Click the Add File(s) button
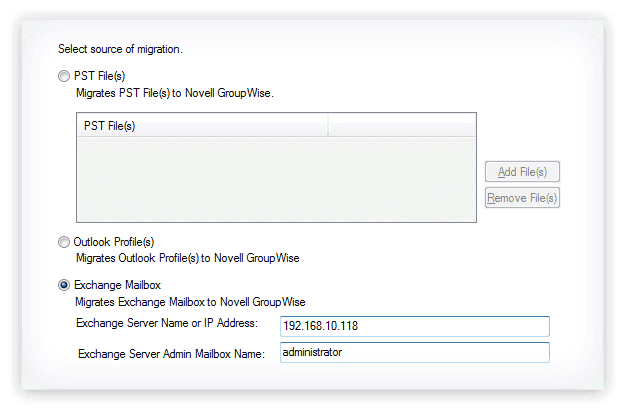The width and height of the screenshot is (624, 409). (522, 171)
